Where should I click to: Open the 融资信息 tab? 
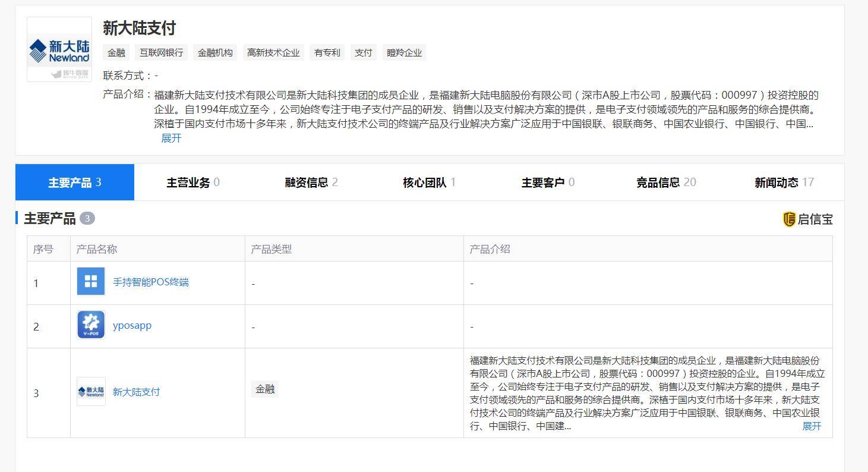[x=311, y=182]
